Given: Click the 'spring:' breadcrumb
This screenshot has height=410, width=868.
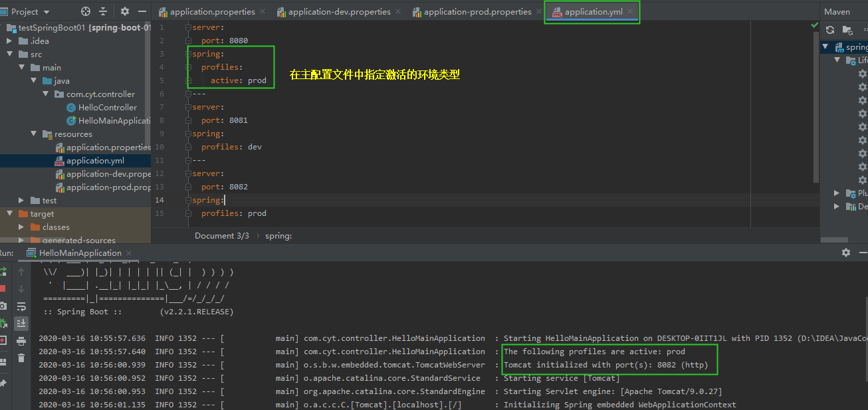Looking at the screenshot, I should tap(278, 236).
